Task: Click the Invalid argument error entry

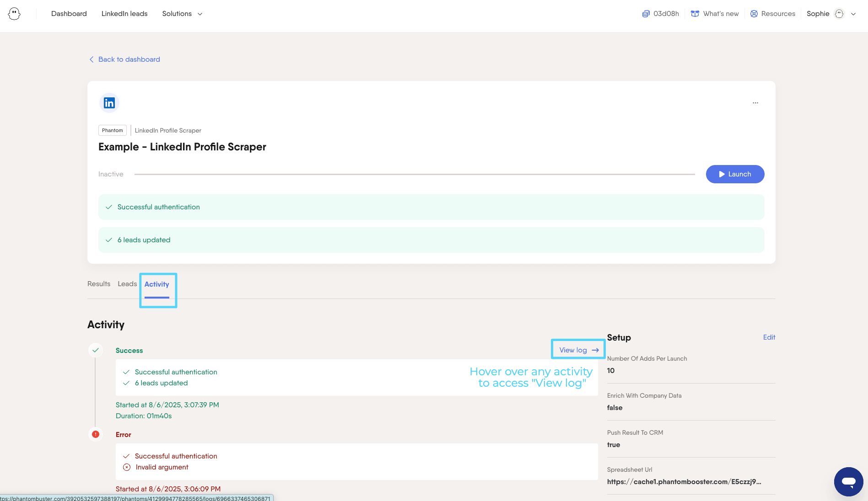Action: coord(162,467)
